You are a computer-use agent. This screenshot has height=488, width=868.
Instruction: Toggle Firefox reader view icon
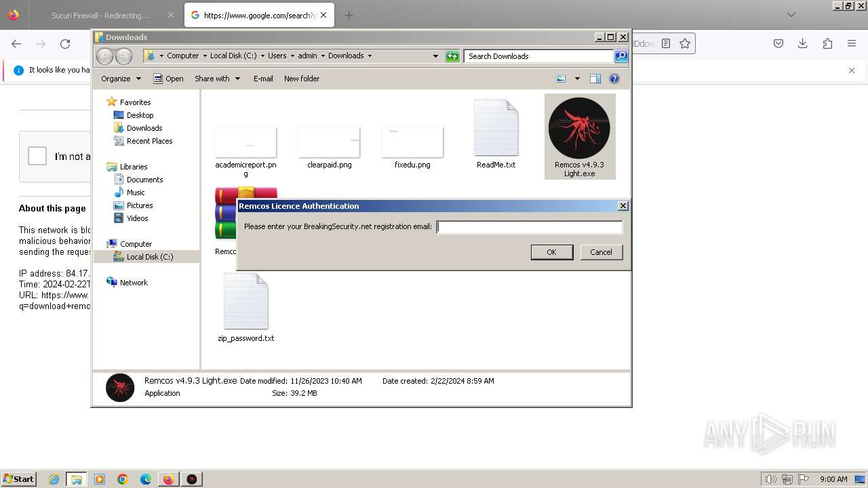coord(666,43)
